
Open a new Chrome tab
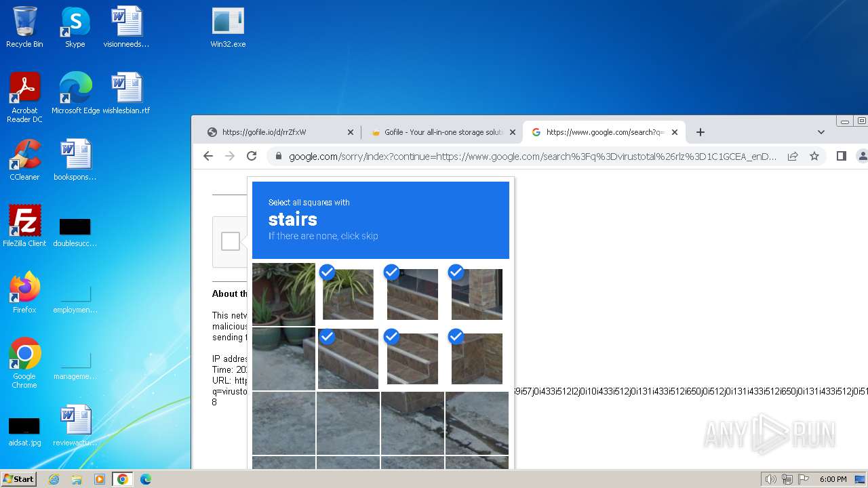(x=701, y=132)
